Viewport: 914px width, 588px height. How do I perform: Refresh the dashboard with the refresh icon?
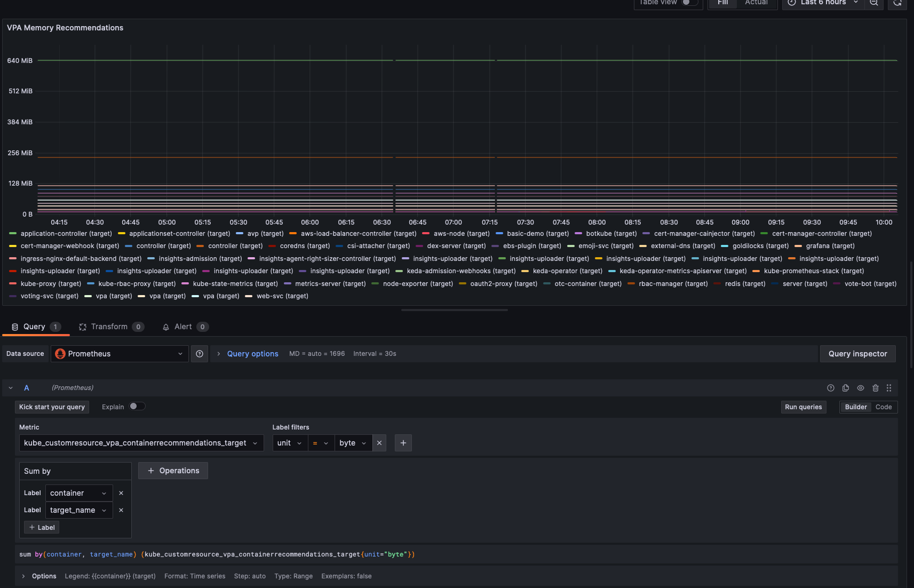tap(897, 3)
